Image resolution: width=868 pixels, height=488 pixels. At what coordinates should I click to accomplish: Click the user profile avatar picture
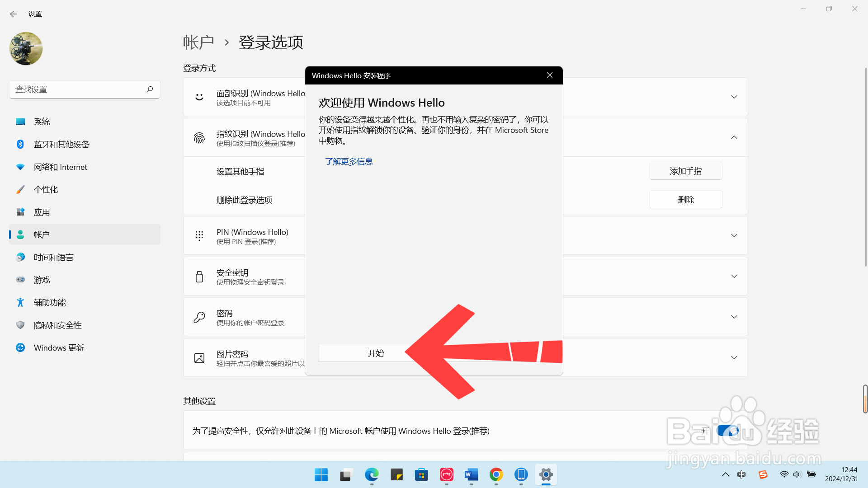point(26,48)
